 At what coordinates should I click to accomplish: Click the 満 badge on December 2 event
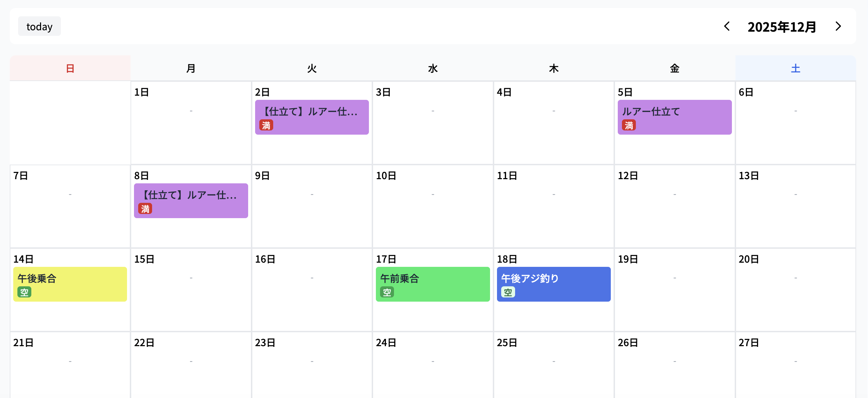266,125
